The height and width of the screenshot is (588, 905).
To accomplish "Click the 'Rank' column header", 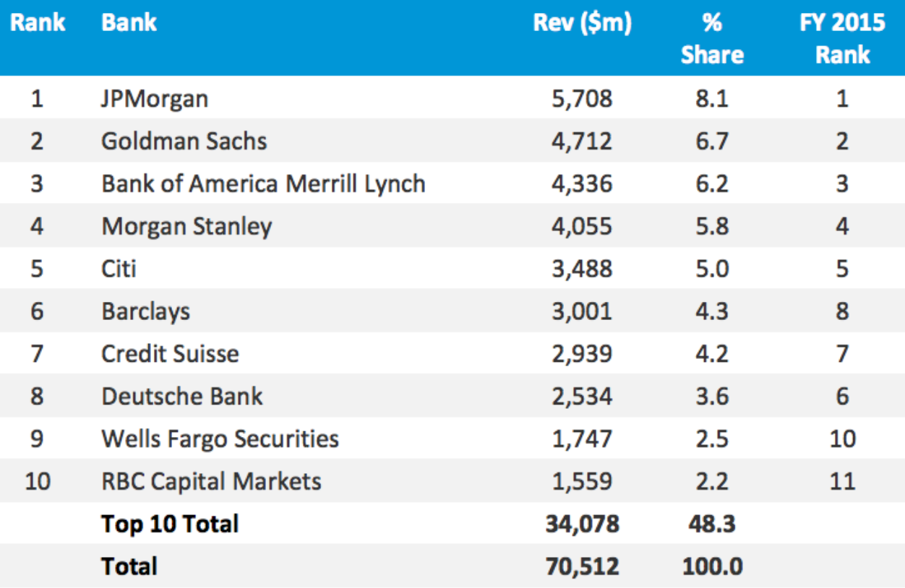I will [38, 22].
